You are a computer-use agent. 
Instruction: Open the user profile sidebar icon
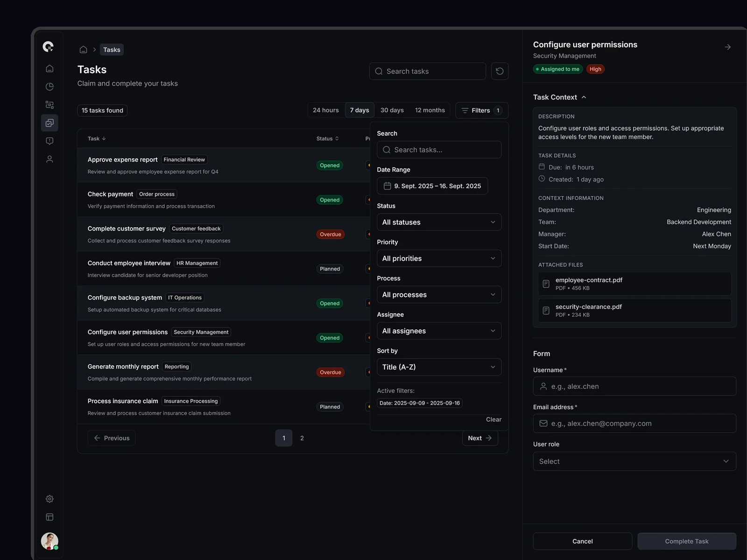(x=49, y=159)
